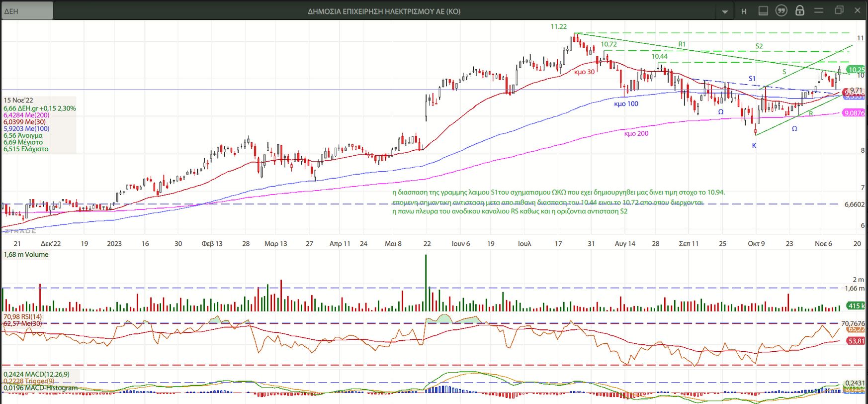Select the 1,68 m Volume label
The width and height of the screenshot is (868, 404).
pos(26,254)
